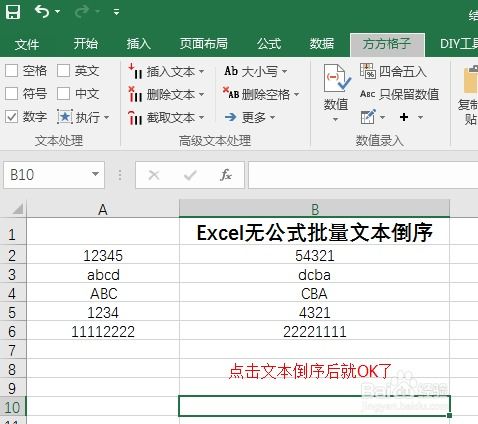This screenshot has height=424, width=478.
Task: Tick the 符号 checkbox
Action: click(x=12, y=94)
